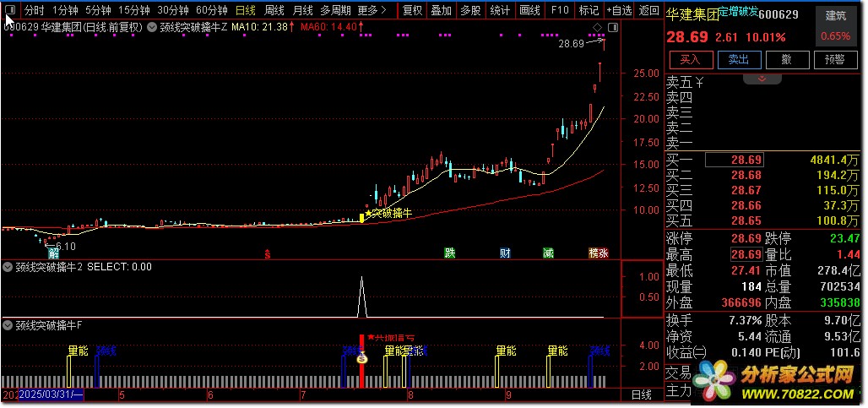Select the 5分钟 period tab
Image resolution: width=868 pixels, height=408 pixels.
click(x=98, y=10)
